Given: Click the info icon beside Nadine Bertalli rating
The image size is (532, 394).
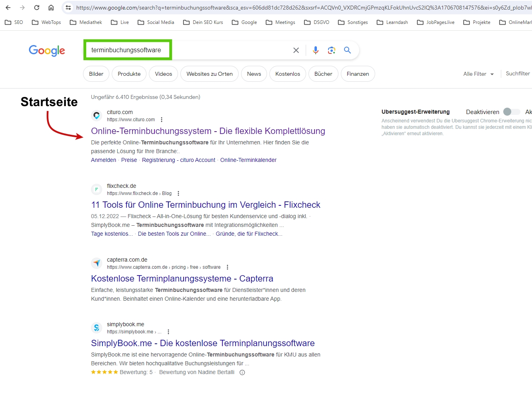Looking at the screenshot, I should click(x=242, y=372).
